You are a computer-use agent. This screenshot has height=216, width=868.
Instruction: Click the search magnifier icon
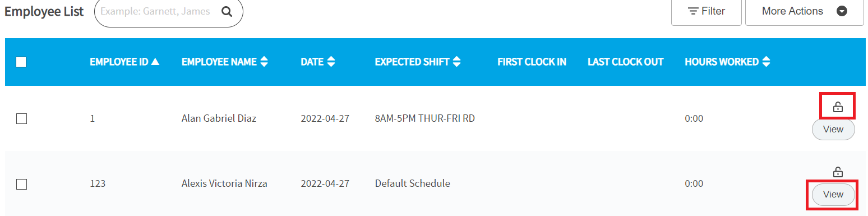point(227,11)
